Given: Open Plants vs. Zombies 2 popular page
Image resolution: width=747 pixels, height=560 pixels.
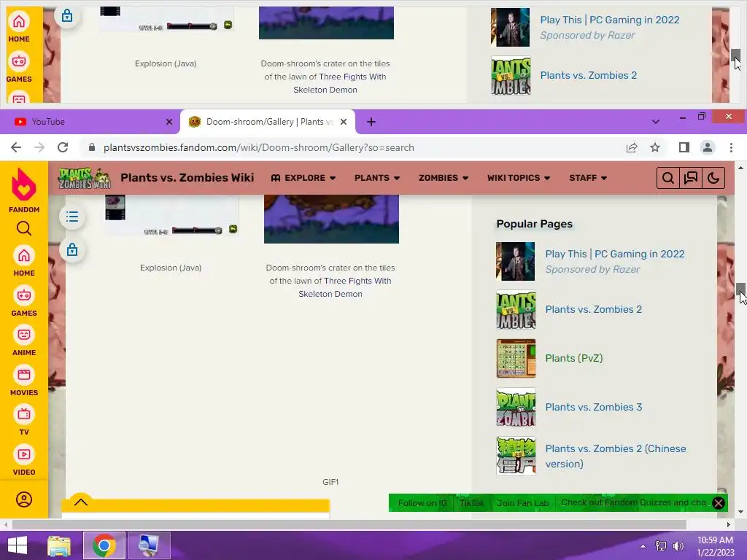Looking at the screenshot, I should 593,309.
